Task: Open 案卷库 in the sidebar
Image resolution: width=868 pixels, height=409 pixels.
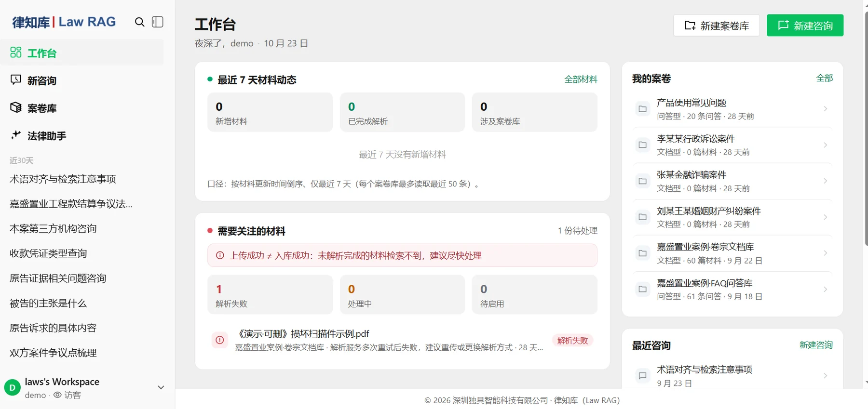Action: pos(82,108)
